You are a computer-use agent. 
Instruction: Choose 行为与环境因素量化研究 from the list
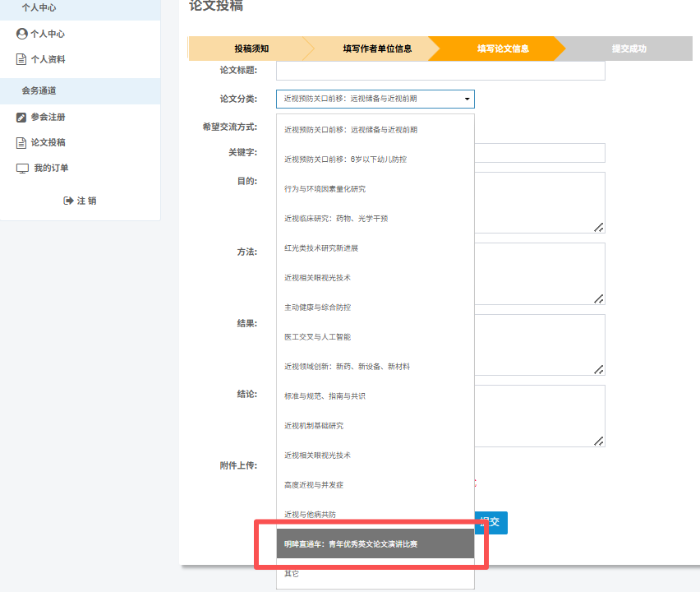pyautogui.click(x=325, y=188)
